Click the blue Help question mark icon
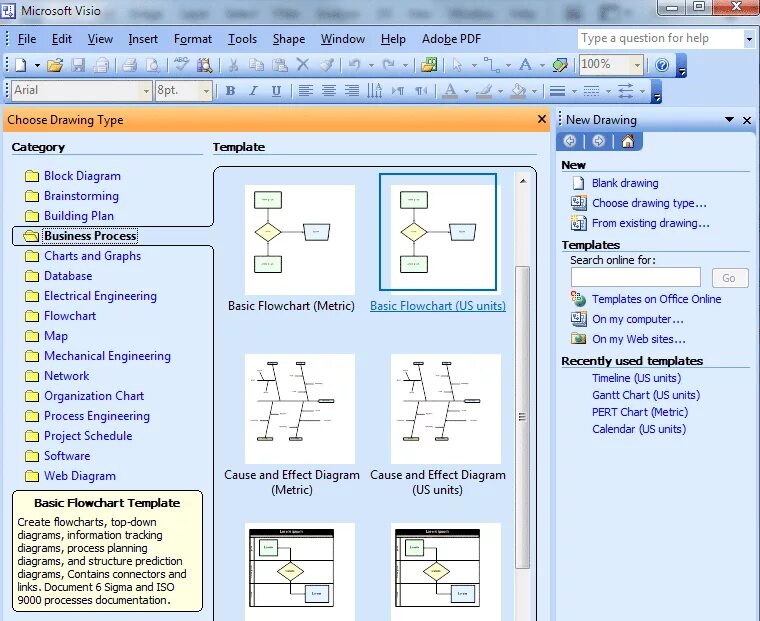This screenshot has height=621, width=760. pyautogui.click(x=662, y=64)
